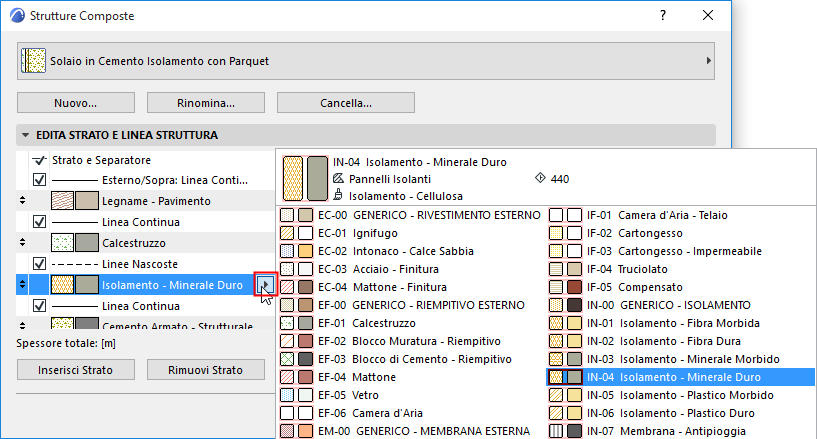This screenshot has height=439, width=817.
Task: Select the Calcestruzzo layer row
Action: click(x=145, y=243)
